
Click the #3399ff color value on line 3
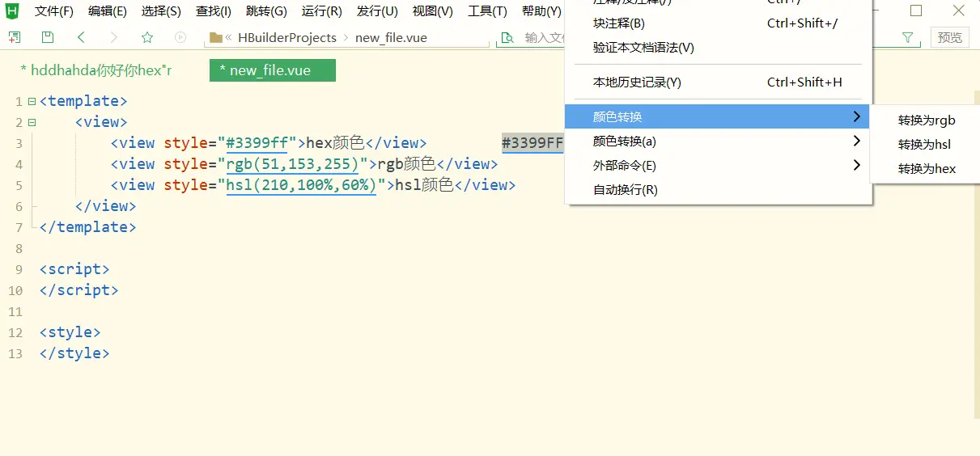click(257, 143)
